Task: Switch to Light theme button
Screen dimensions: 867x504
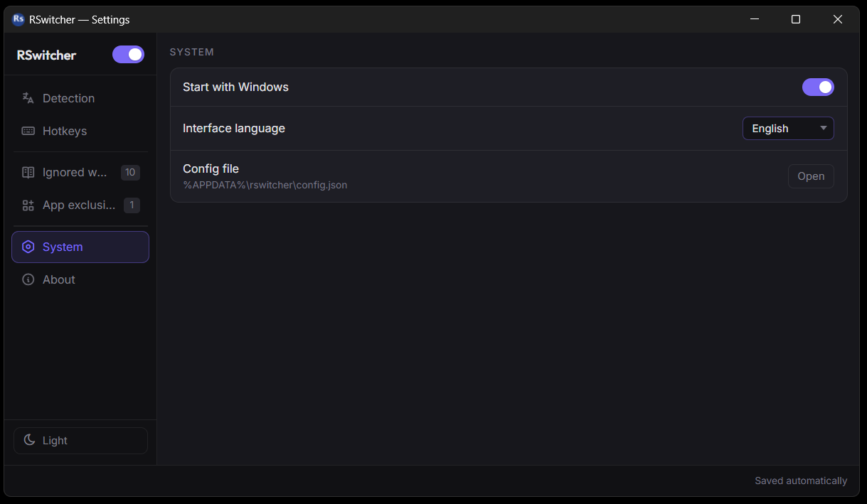Action: pyautogui.click(x=80, y=441)
